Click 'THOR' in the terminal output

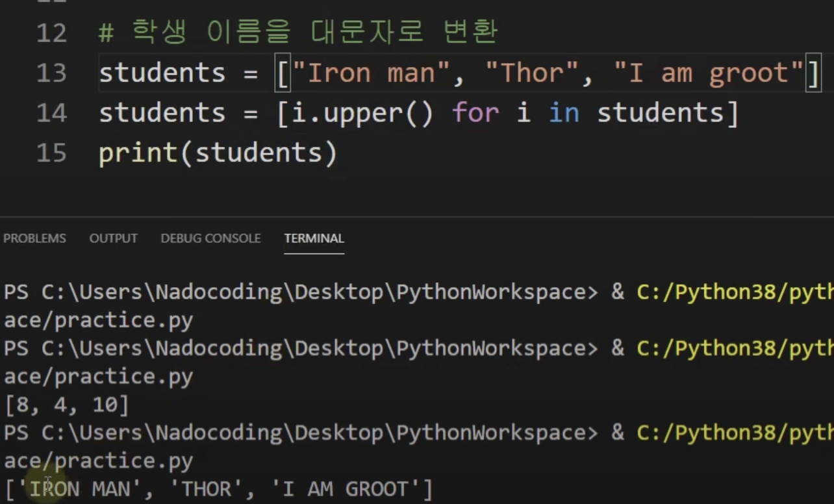[206, 488]
